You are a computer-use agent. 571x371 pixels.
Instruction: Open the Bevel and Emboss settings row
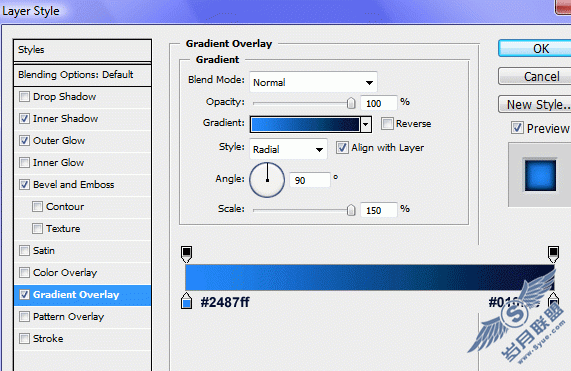click(x=82, y=185)
